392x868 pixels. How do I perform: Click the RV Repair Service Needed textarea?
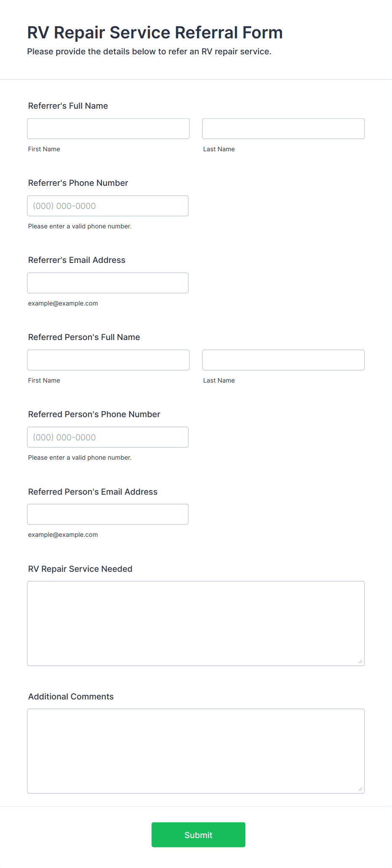[x=196, y=623]
